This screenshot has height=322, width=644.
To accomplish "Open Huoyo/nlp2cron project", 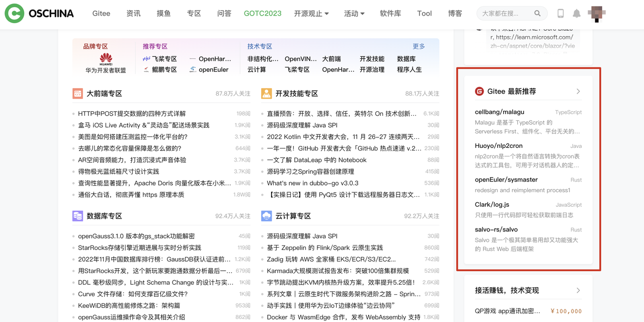I will [x=499, y=146].
